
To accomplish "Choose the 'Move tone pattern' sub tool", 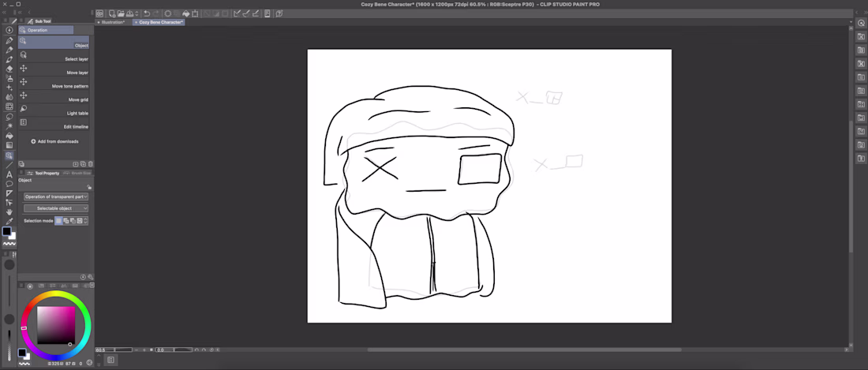I will pyautogui.click(x=54, y=83).
